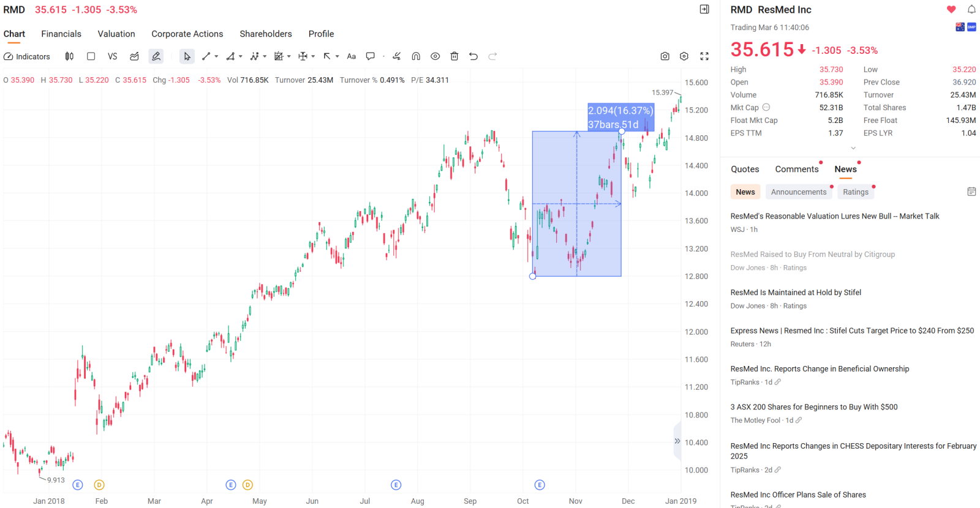Open the news calendar filter icon
Image resolution: width=980 pixels, height=508 pixels.
click(971, 192)
